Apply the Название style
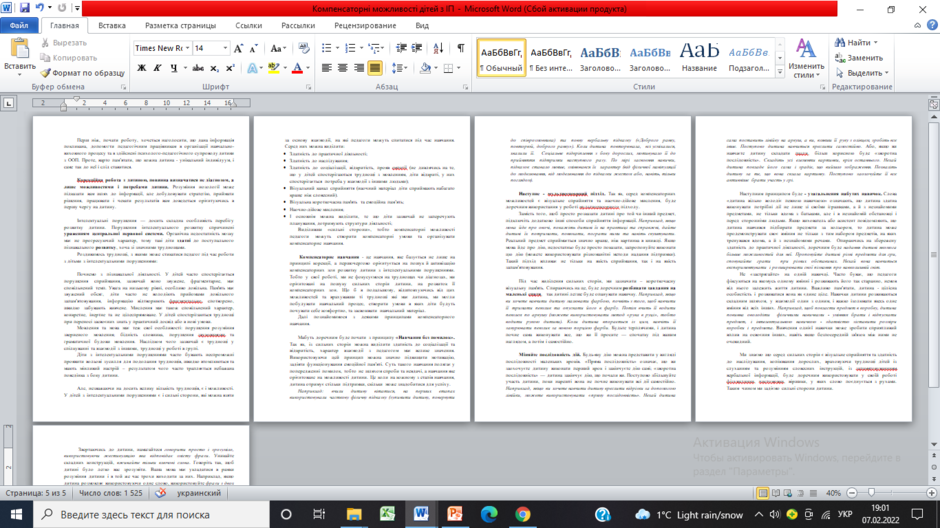Image resolution: width=940 pixels, height=528 pixels. click(x=699, y=58)
